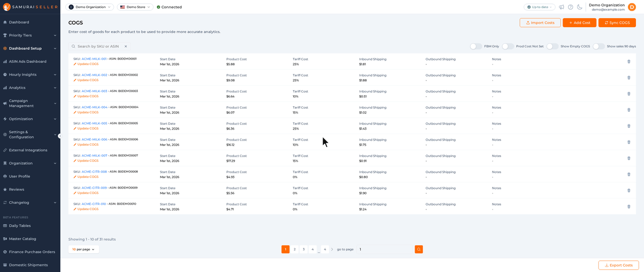Go to page 2

point(295,249)
